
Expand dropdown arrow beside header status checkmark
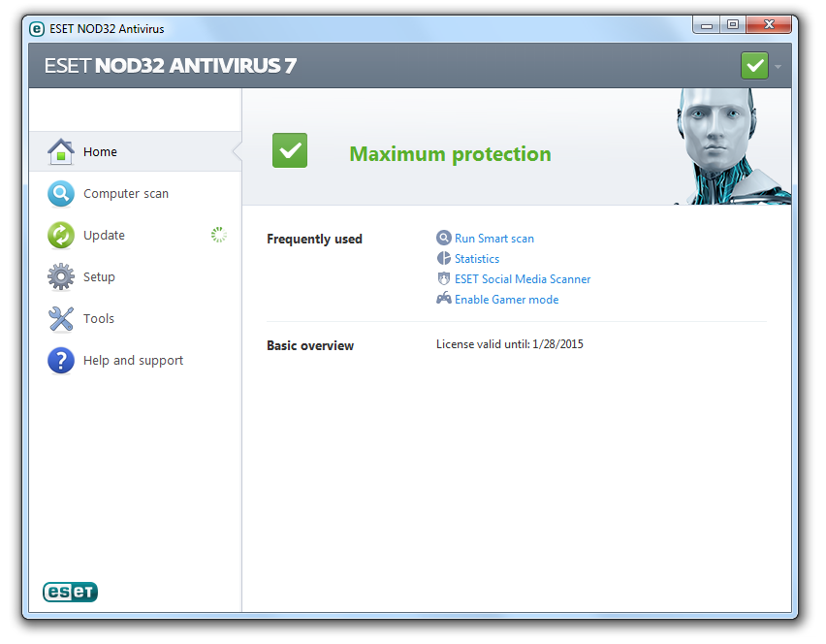click(x=778, y=67)
